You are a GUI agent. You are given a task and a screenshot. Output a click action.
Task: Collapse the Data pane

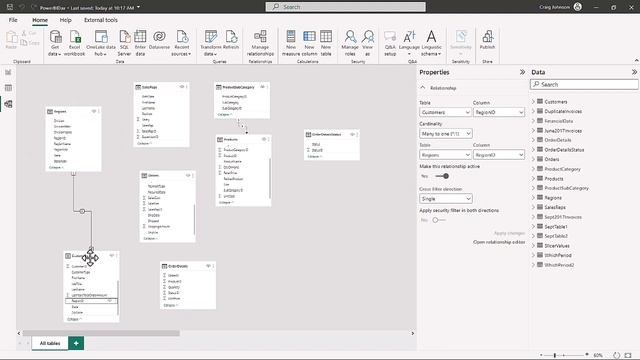634,72
